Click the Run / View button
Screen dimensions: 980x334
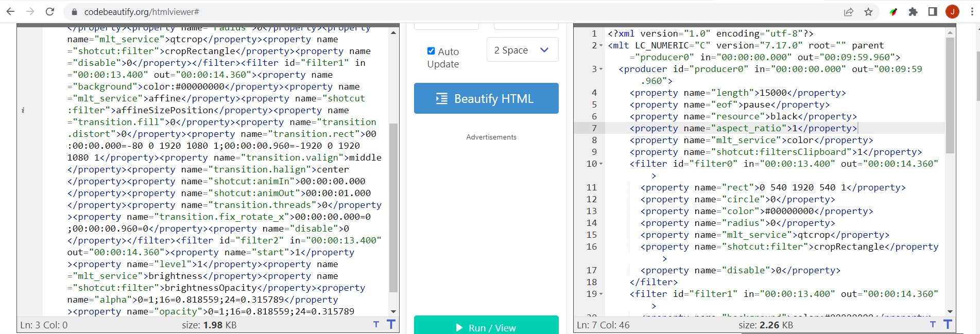[x=486, y=327]
